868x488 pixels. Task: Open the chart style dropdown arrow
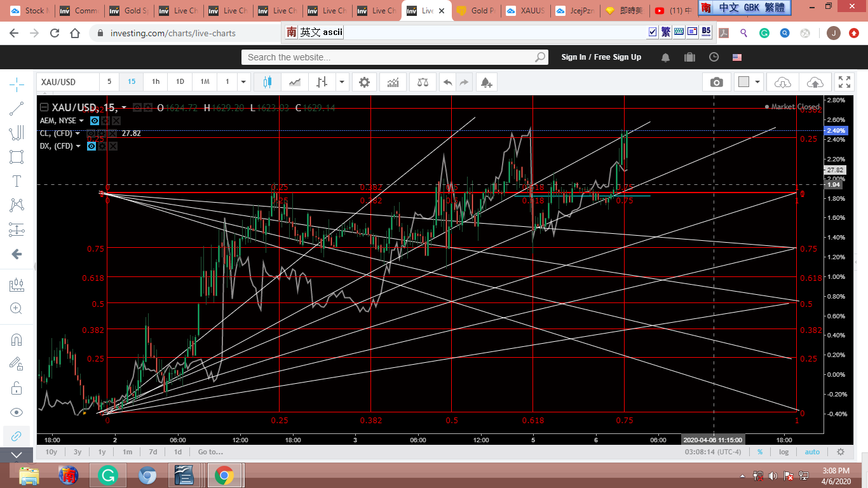coord(342,82)
